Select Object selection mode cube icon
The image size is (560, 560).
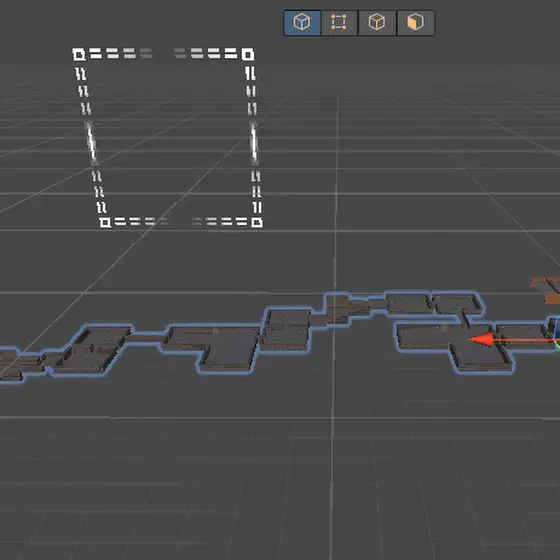pyautogui.click(x=302, y=22)
